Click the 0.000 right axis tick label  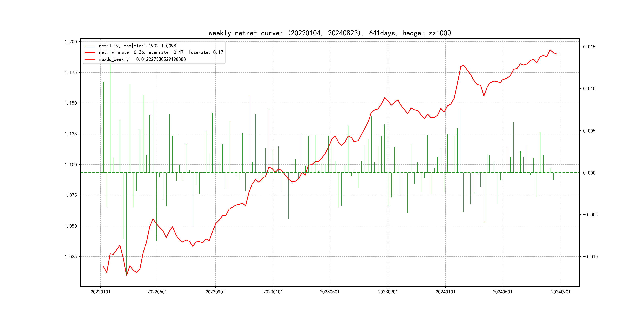click(x=589, y=173)
